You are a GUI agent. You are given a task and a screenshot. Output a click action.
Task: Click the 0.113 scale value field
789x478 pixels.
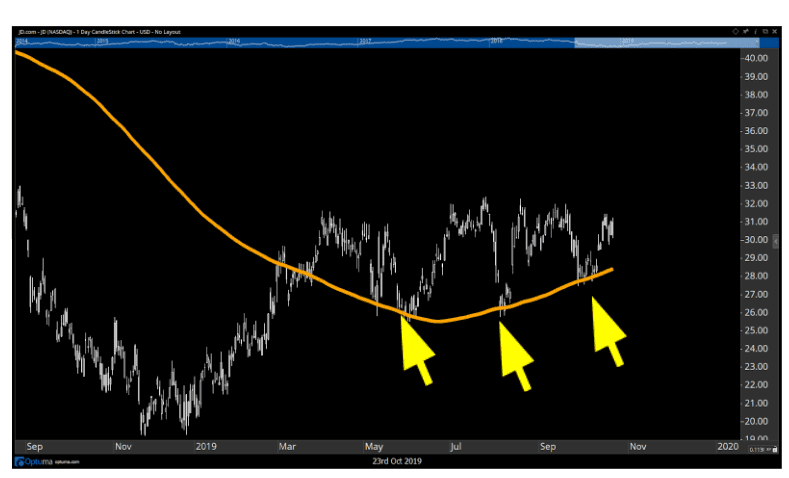pyautogui.click(x=759, y=449)
